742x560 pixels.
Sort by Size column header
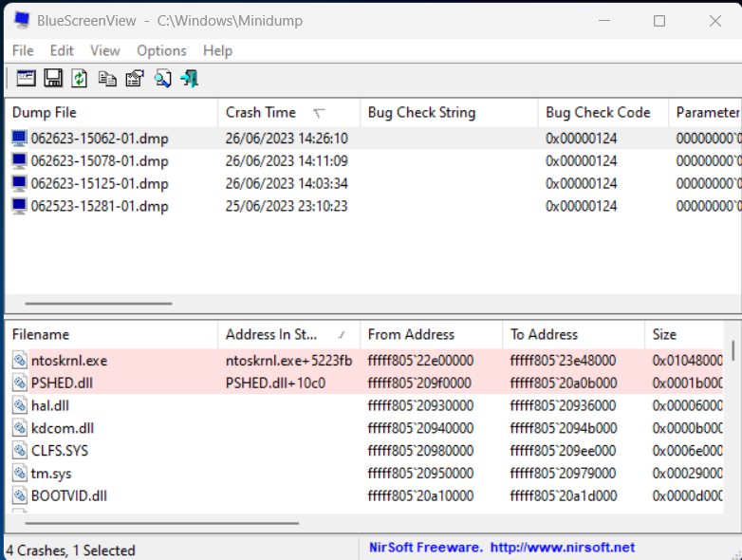[684, 335]
